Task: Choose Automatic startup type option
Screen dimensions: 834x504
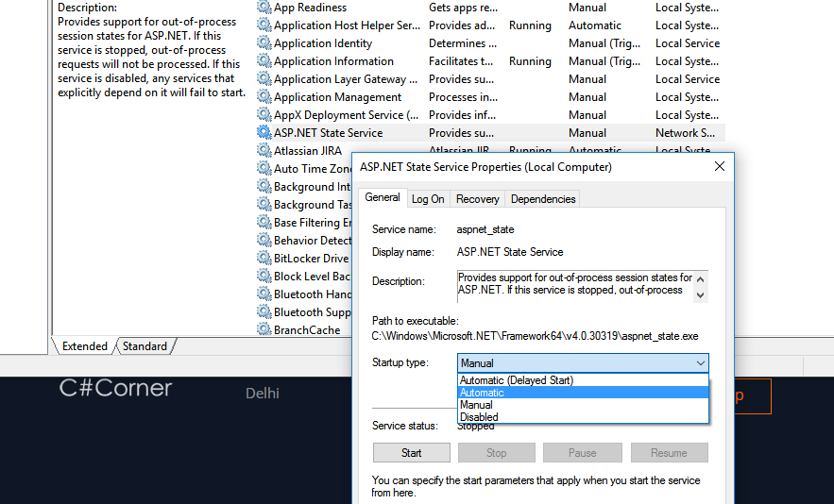Action: (x=583, y=393)
